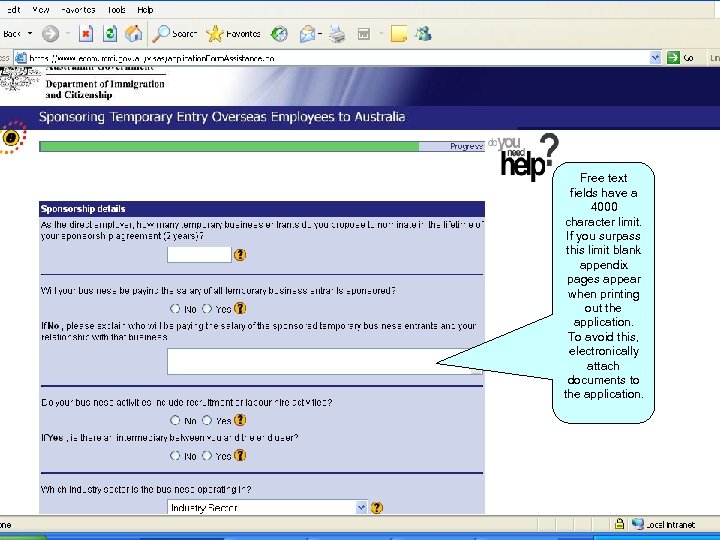Open the Favorites menu
Screen dimensions: 720x540
click(78, 10)
